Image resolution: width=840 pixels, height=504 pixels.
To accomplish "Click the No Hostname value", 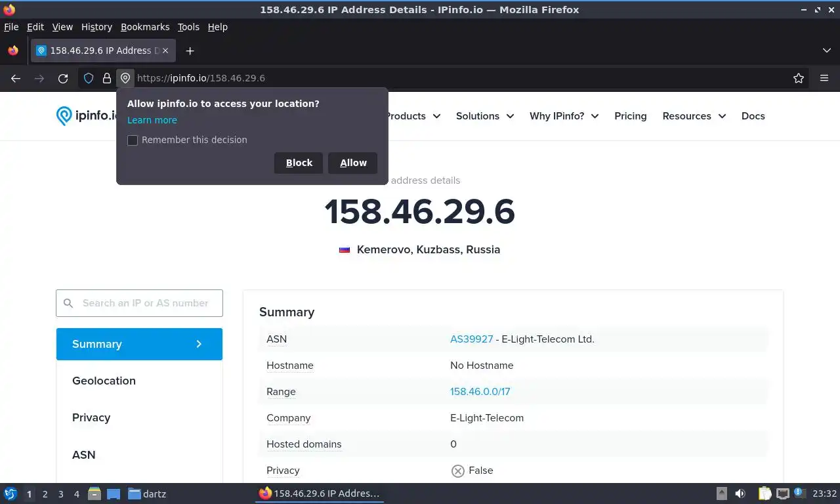I will pos(482,366).
